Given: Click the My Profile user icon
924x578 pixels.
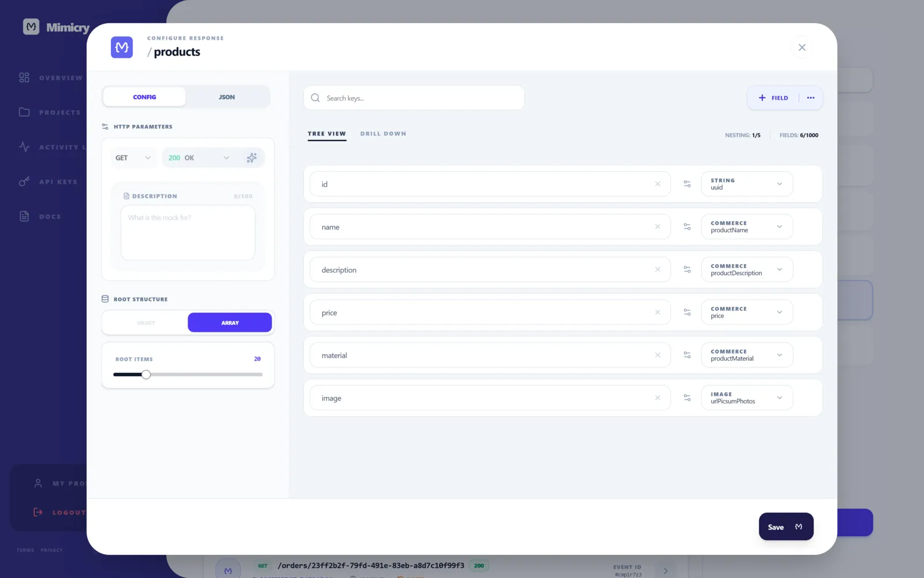Looking at the screenshot, I should click(38, 483).
